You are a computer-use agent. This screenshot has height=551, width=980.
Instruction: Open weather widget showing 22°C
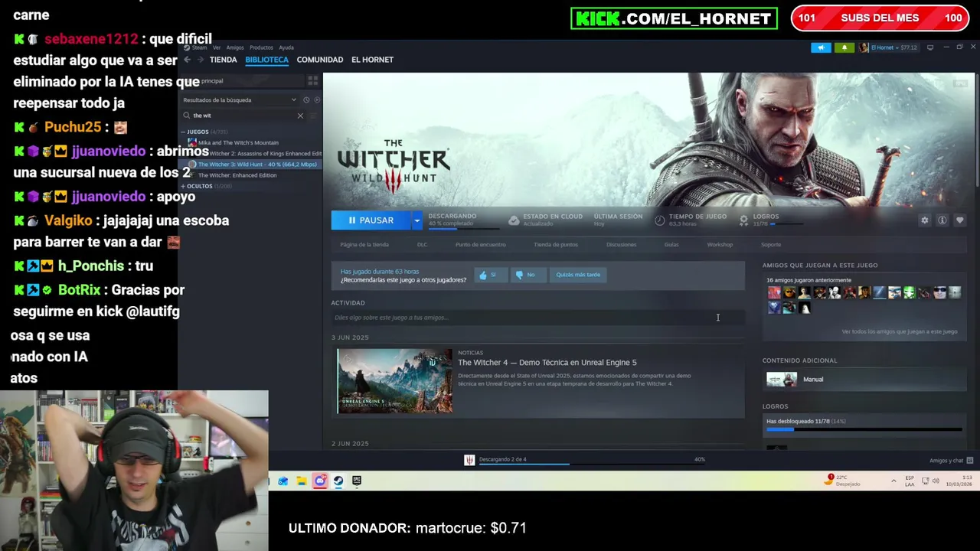tap(844, 481)
